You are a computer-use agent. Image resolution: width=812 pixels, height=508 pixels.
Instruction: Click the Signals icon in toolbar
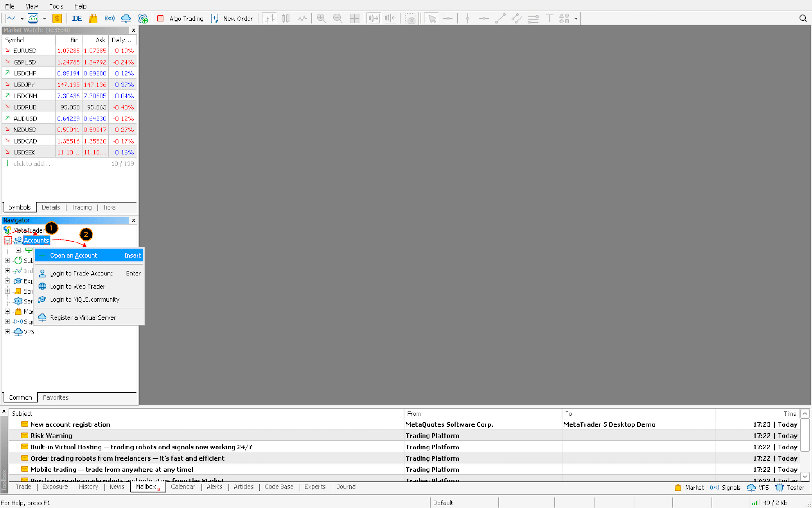[x=110, y=19]
